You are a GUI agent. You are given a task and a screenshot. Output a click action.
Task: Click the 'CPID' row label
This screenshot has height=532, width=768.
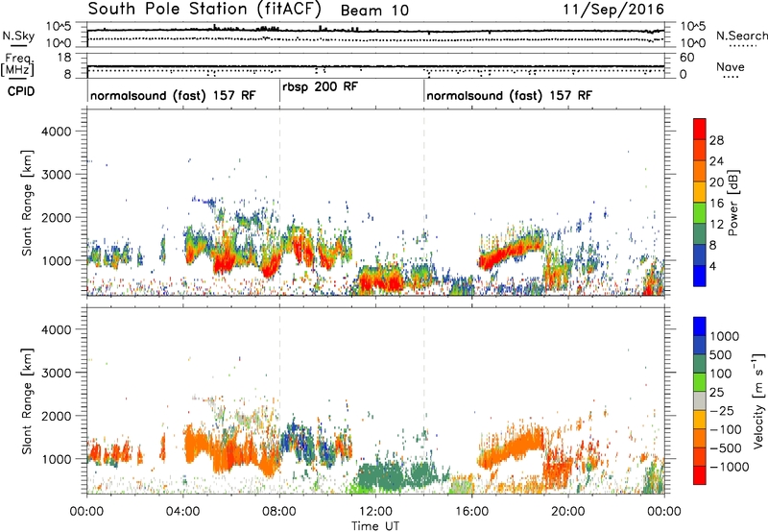[x=21, y=91]
